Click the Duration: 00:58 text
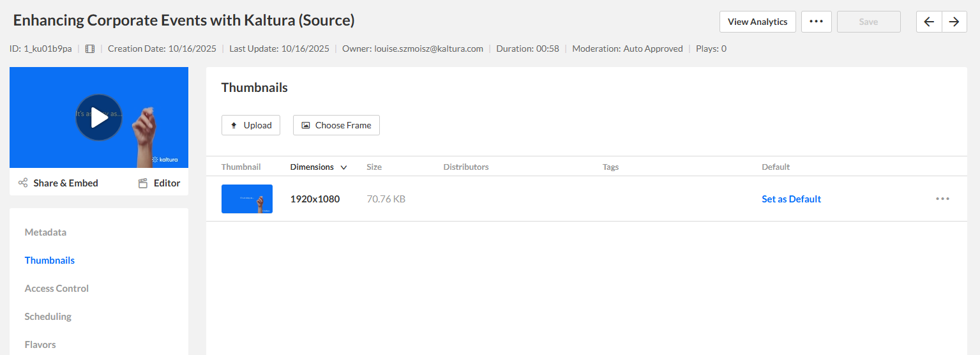The width and height of the screenshot is (980, 355). pyautogui.click(x=527, y=49)
